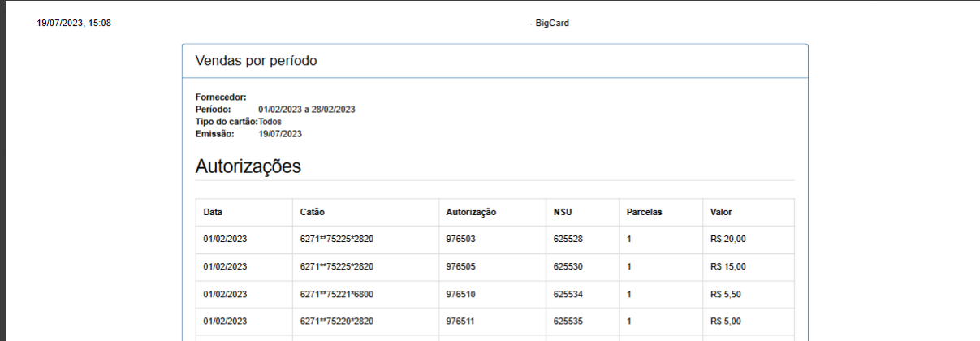Screen dimensions: 980x341
Task: Click the Autorização column header
Action: 471,212
